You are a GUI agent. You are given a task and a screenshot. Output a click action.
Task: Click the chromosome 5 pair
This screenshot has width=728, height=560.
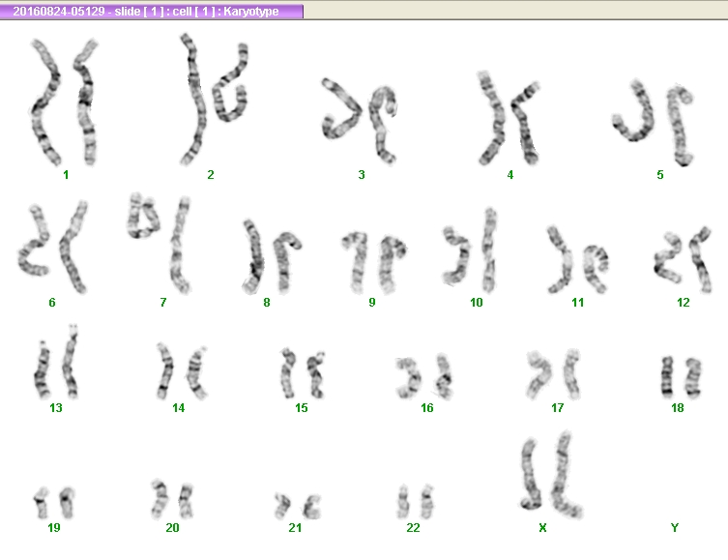[654, 123]
